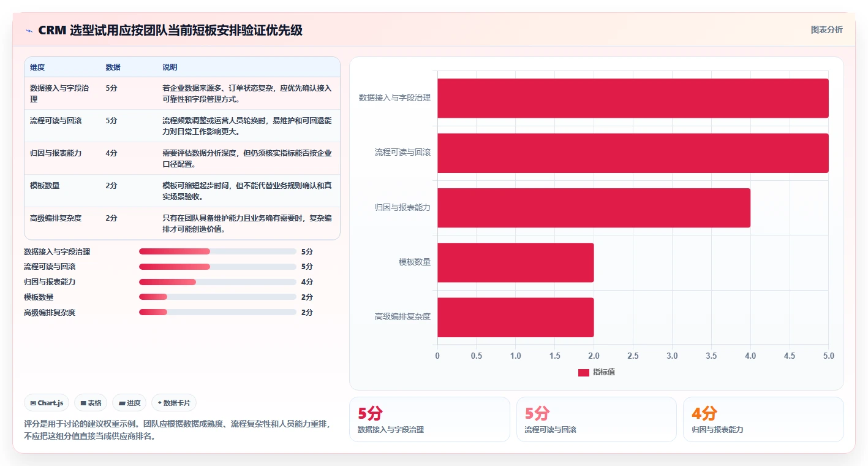868x466 pixels.
Task: Click the 2.5 axis tick label
Action: point(633,356)
